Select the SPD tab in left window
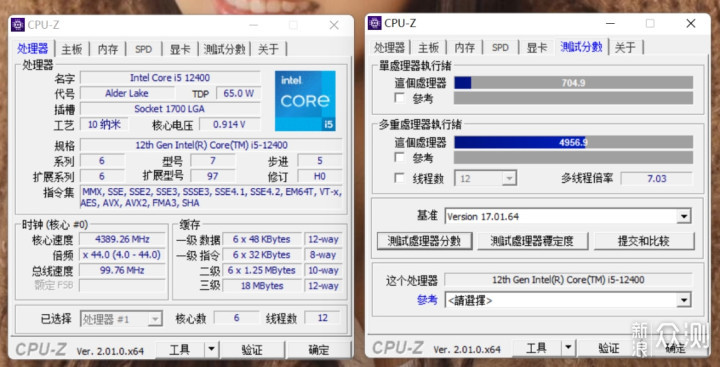 click(x=143, y=49)
